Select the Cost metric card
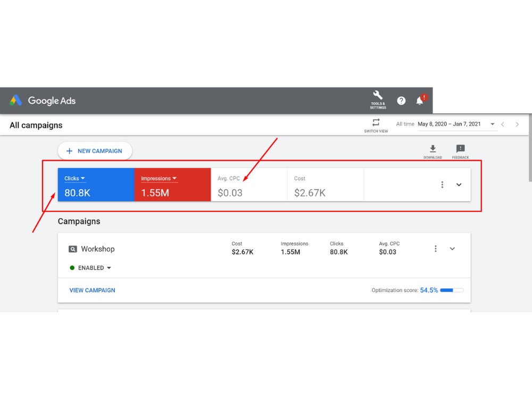The image size is (532, 399). click(326, 185)
